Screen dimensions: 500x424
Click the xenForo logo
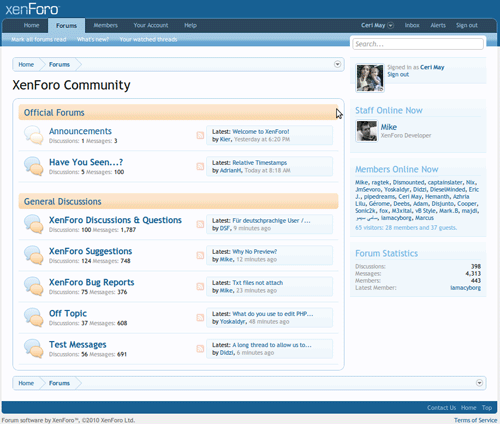pyautogui.click(x=32, y=9)
